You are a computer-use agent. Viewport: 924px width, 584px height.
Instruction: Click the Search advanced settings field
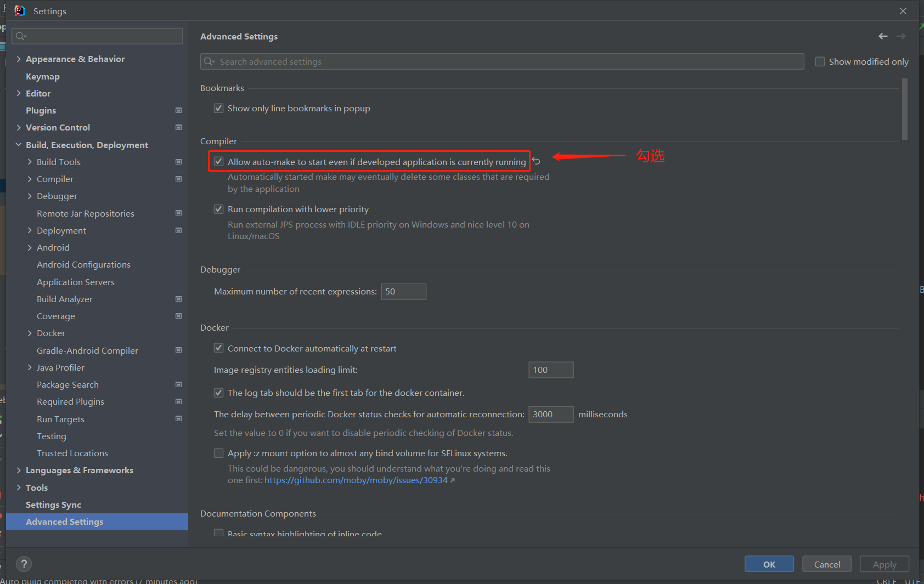(x=502, y=62)
